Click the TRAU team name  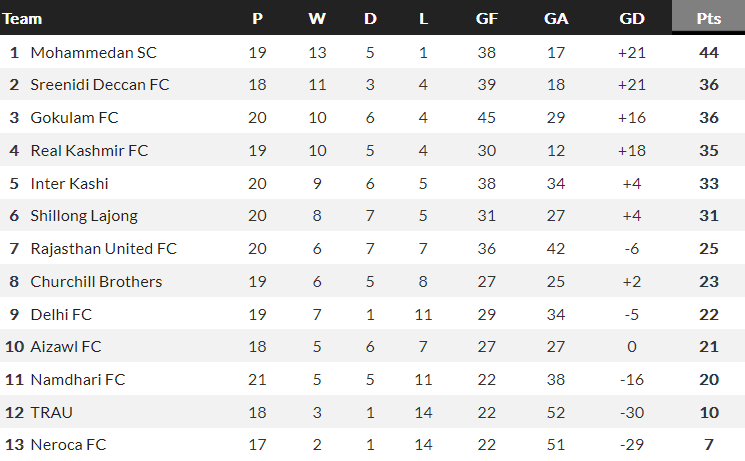click(52, 412)
